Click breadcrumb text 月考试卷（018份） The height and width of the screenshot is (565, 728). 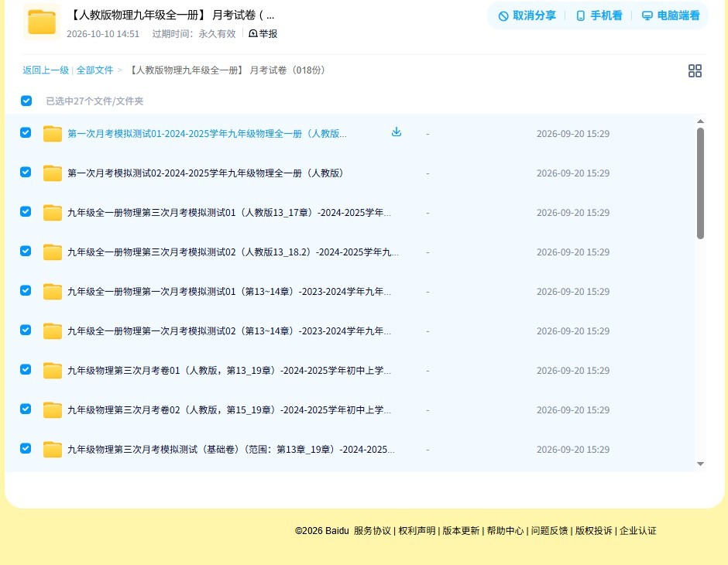point(288,70)
